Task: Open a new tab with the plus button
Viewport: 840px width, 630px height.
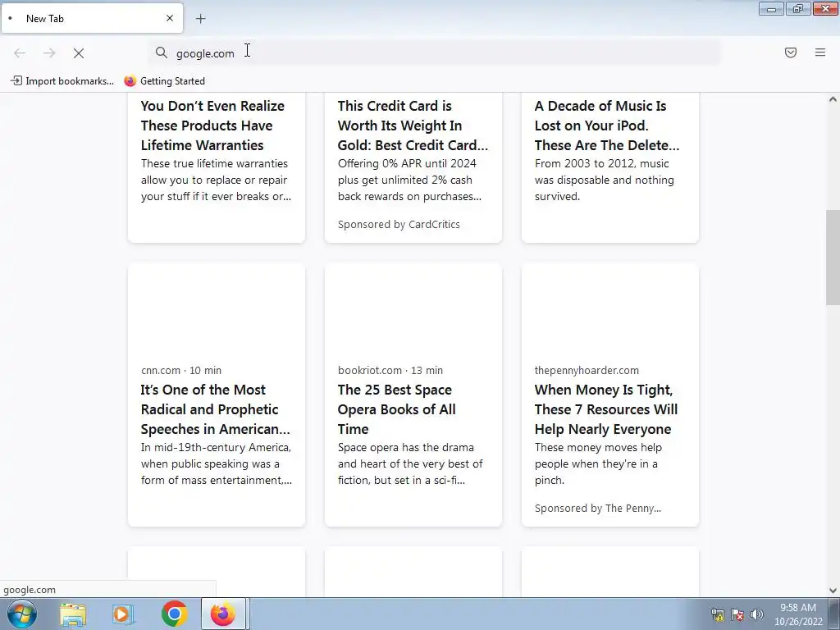Action: click(x=200, y=19)
